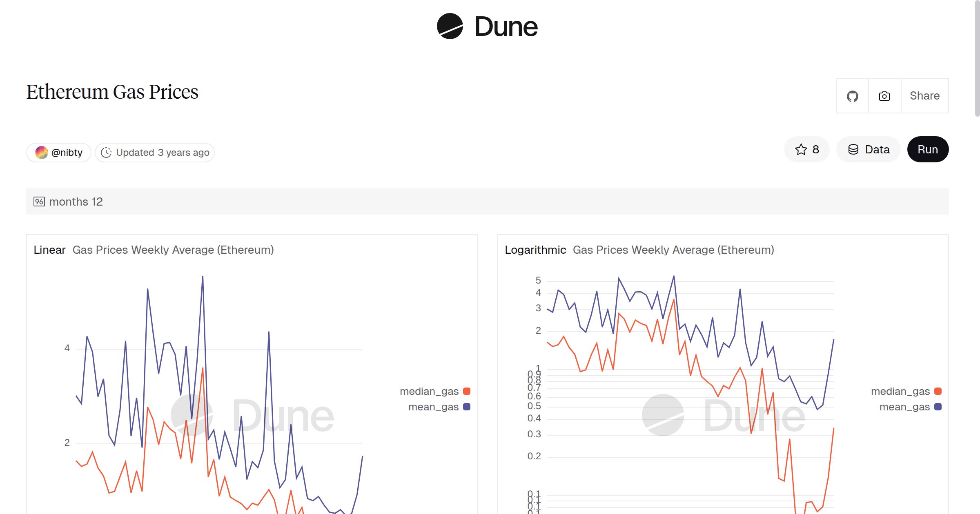The height and width of the screenshot is (514, 980).
Task: Select the Linear chart label
Action: (x=49, y=250)
